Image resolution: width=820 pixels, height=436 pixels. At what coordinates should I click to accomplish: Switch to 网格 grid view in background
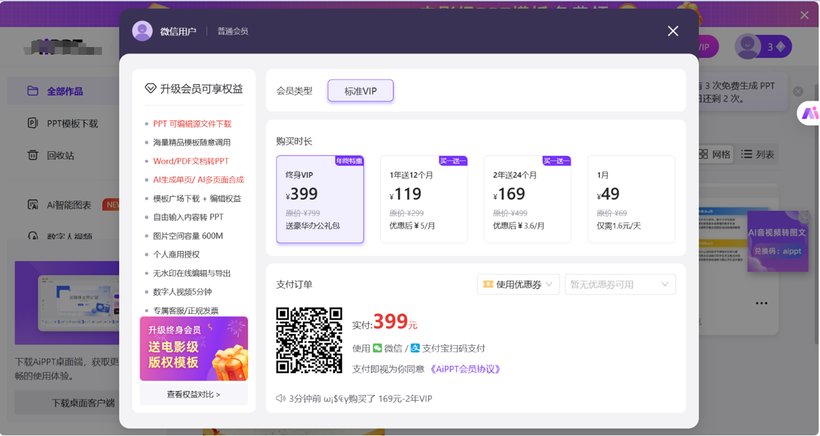click(x=714, y=154)
